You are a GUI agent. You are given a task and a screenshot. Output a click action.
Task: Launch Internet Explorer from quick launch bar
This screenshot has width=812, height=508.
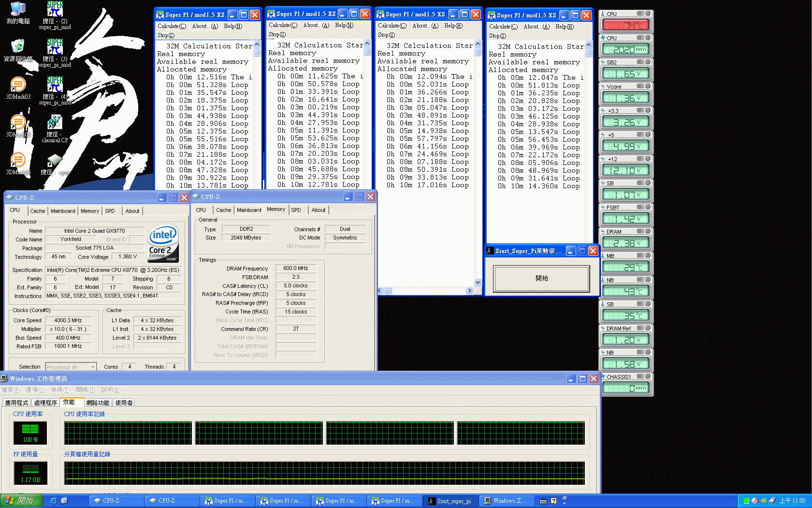(x=54, y=501)
